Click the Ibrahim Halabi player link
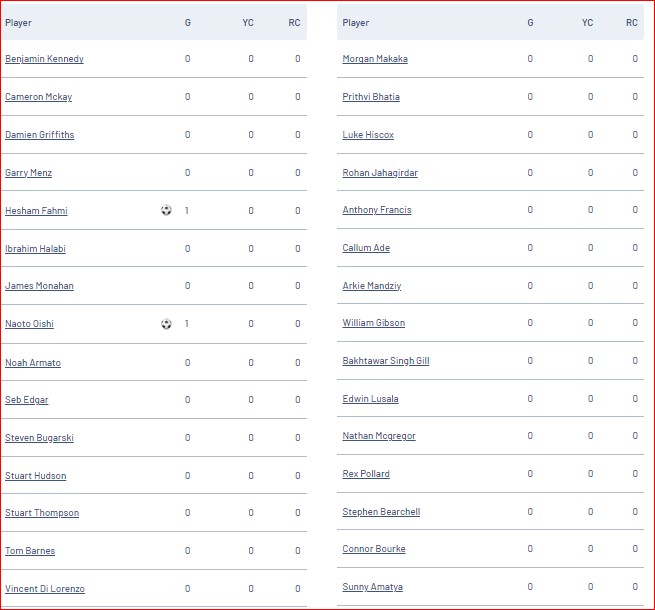Viewport: 655px width, 610px height. [x=36, y=249]
